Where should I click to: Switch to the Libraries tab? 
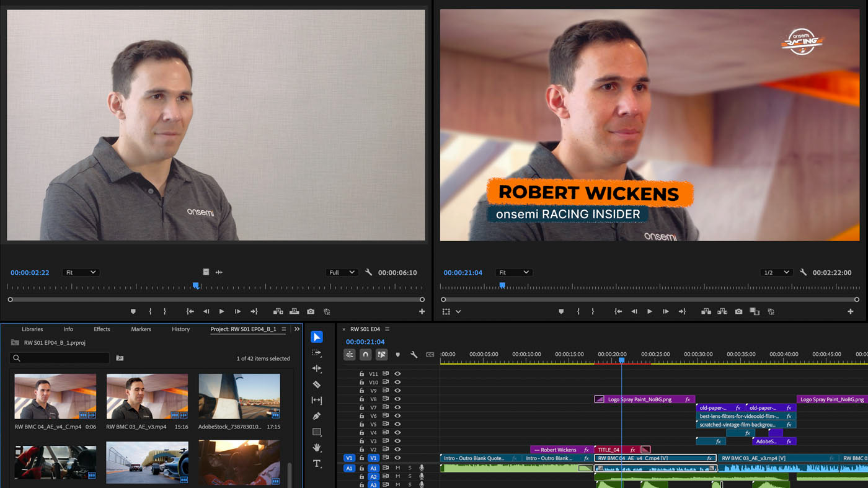click(32, 329)
